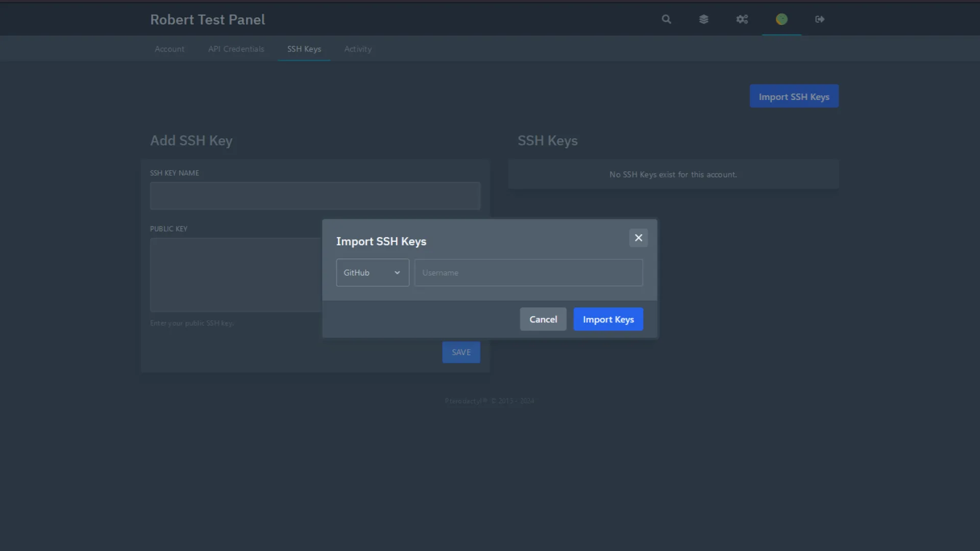The width and height of the screenshot is (980, 551).
Task: Click the Import Keys button
Action: point(608,319)
